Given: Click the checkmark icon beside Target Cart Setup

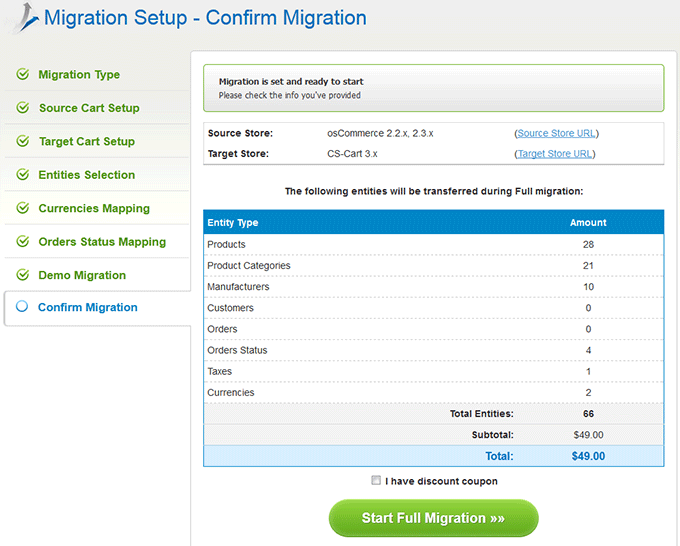Looking at the screenshot, I should (23, 141).
